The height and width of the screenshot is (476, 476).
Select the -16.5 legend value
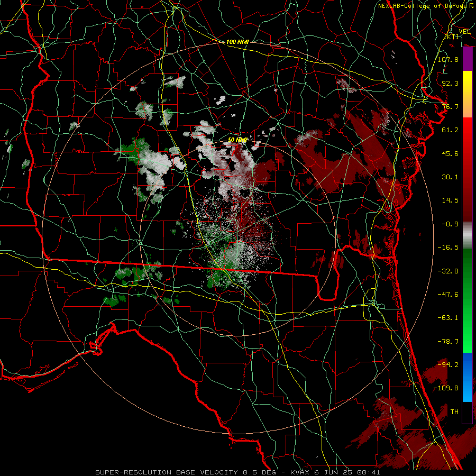(x=448, y=248)
